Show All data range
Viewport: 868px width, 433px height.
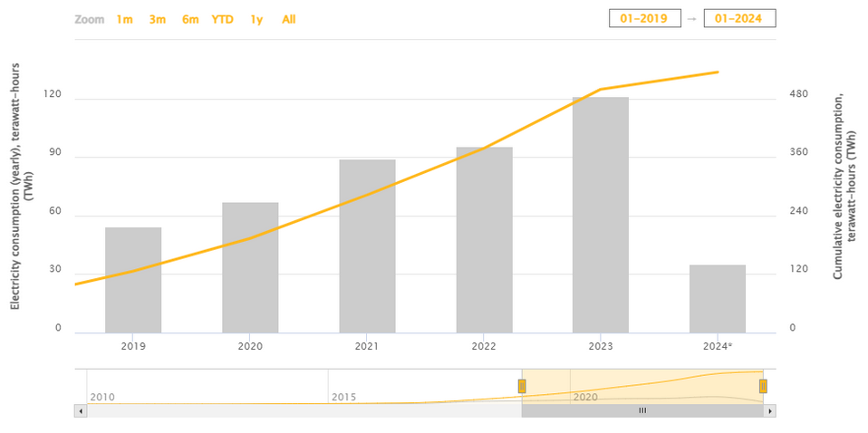(x=289, y=19)
